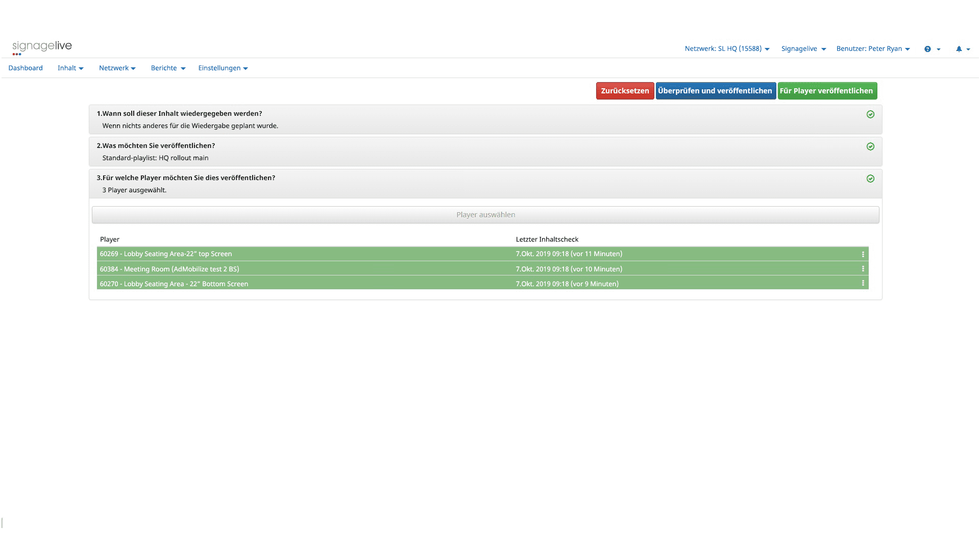The height and width of the screenshot is (551, 980).
Task: Deselect the Lobby Seating Area top Screen player
Action: (357, 254)
